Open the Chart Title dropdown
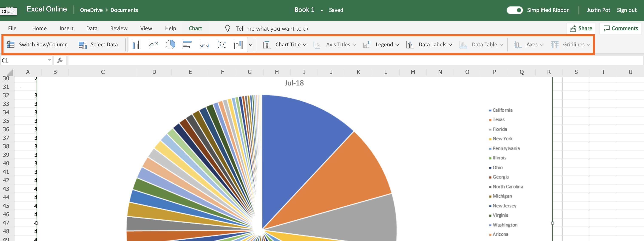The width and height of the screenshot is (644, 241). point(305,45)
